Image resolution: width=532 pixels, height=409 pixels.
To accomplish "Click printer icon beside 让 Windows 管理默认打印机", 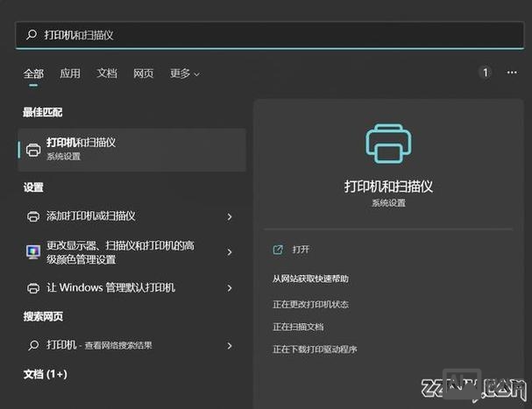I will click(x=33, y=288).
